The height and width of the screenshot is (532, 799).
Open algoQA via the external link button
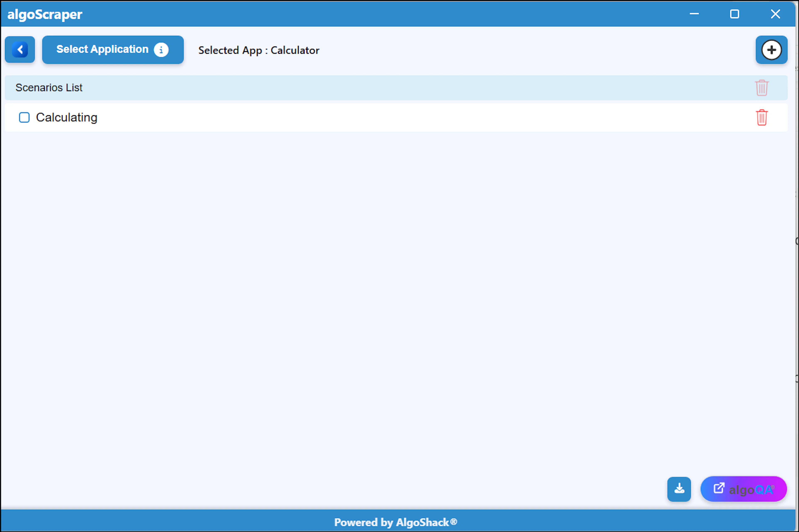click(743, 489)
